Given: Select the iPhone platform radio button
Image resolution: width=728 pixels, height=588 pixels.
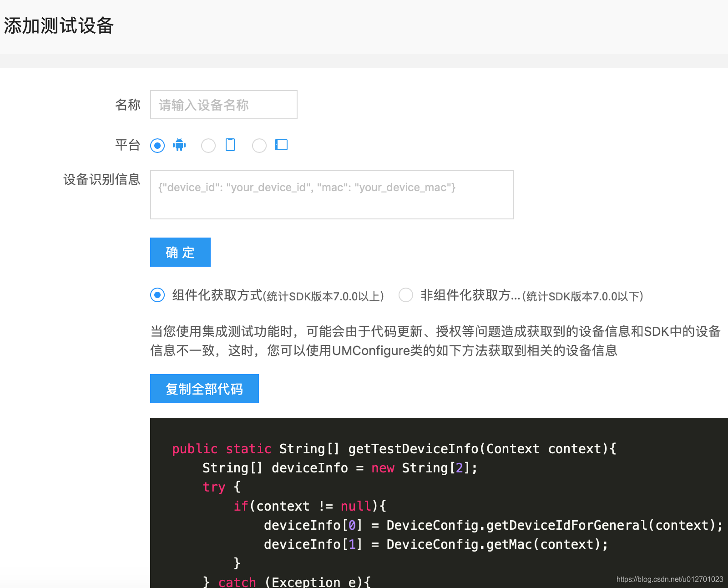Looking at the screenshot, I should click(208, 146).
